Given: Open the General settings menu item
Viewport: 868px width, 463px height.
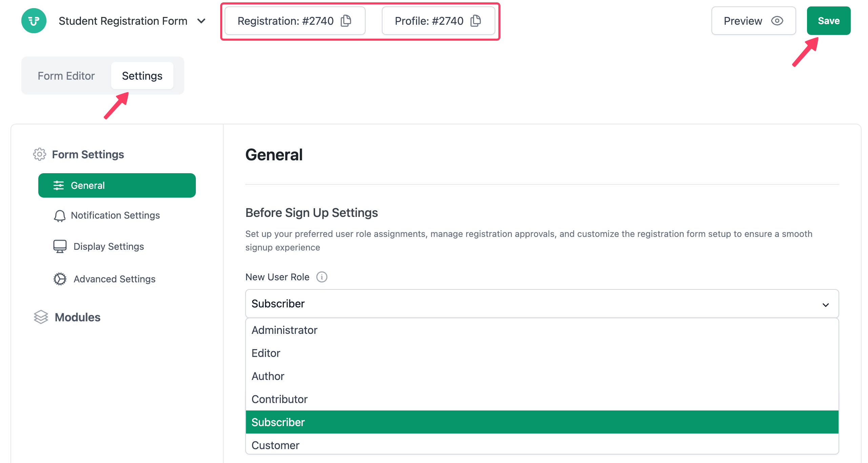Looking at the screenshot, I should point(117,185).
